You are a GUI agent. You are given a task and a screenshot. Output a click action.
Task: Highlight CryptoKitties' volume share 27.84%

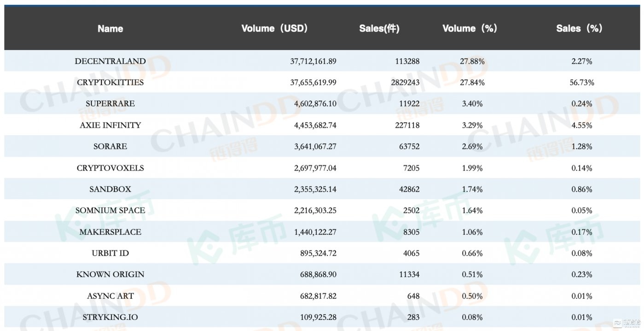(x=472, y=83)
